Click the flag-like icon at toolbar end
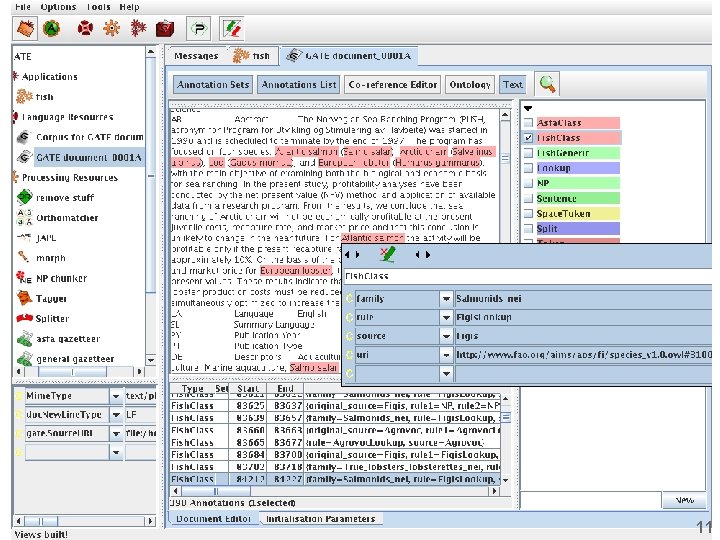720x540 pixels. [x=231, y=28]
